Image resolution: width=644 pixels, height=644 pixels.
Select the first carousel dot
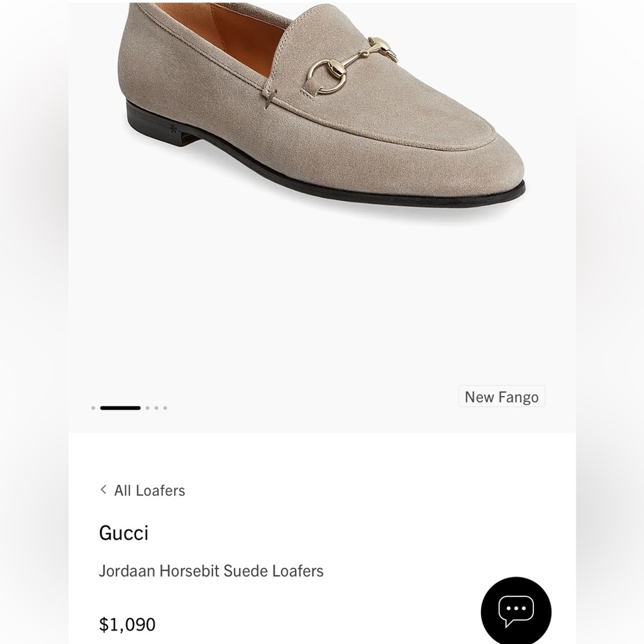[92, 408]
